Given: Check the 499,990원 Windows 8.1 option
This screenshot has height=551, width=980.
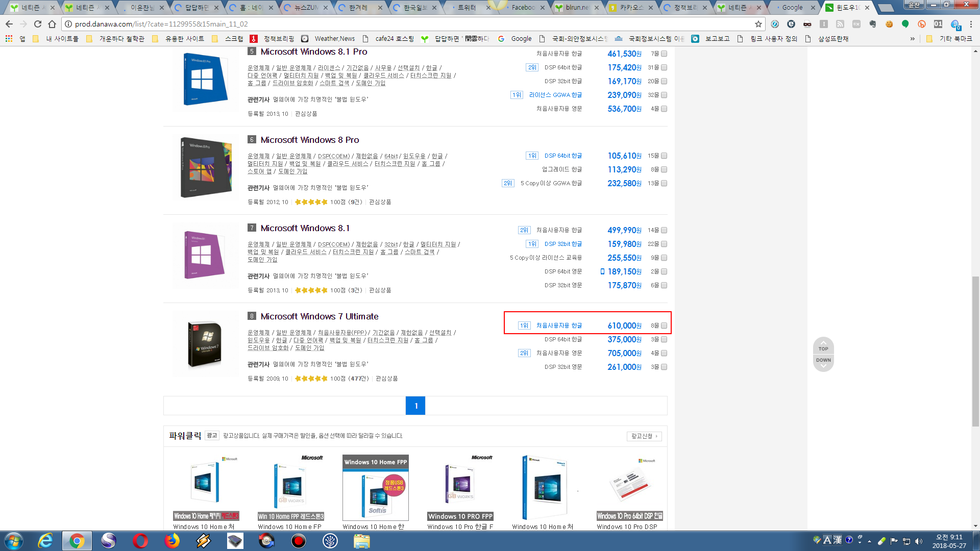Looking at the screenshot, I should [664, 230].
